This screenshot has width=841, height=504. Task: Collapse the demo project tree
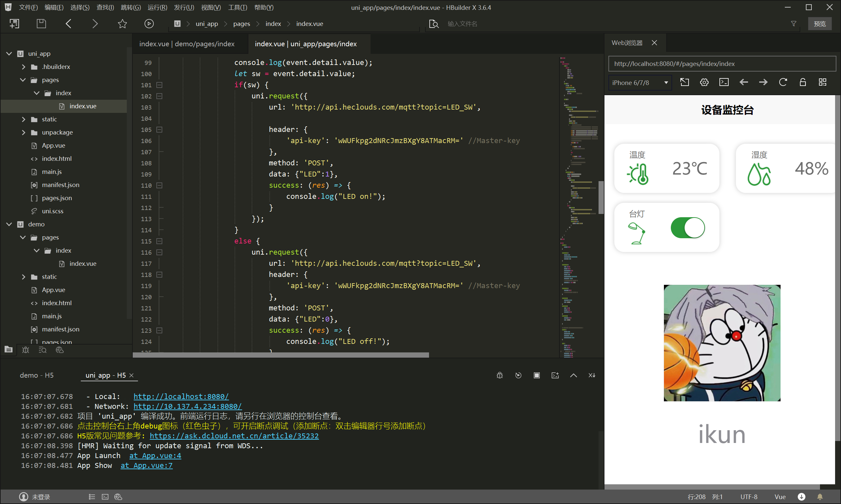pyautogui.click(x=9, y=224)
